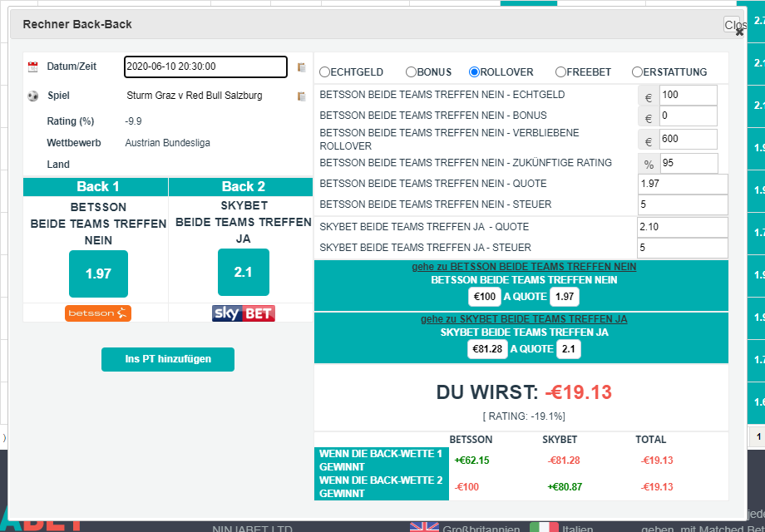Click the Verbliebene Rollover field showing 600
Screen dimensions: 765x532
tap(688, 139)
